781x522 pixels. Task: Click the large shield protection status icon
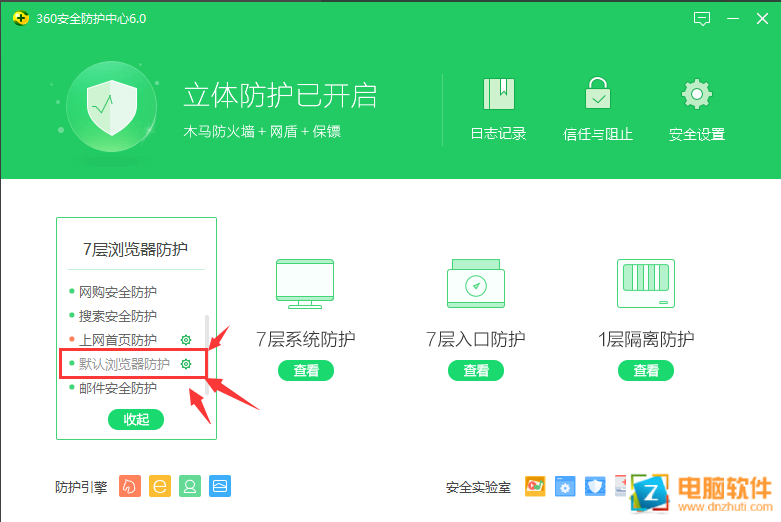pos(112,107)
